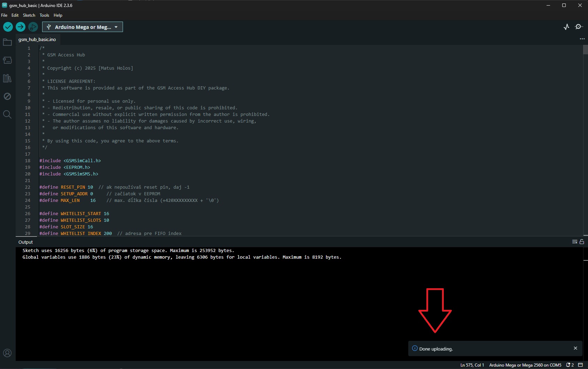Open the Serial Plotter
588x369 pixels.
click(x=566, y=27)
